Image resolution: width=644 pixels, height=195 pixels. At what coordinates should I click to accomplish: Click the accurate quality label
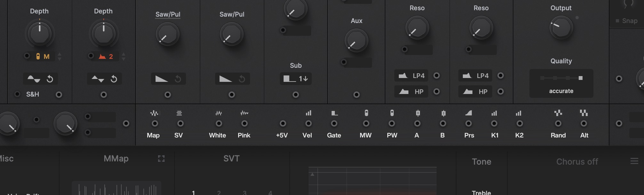click(x=561, y=91)
